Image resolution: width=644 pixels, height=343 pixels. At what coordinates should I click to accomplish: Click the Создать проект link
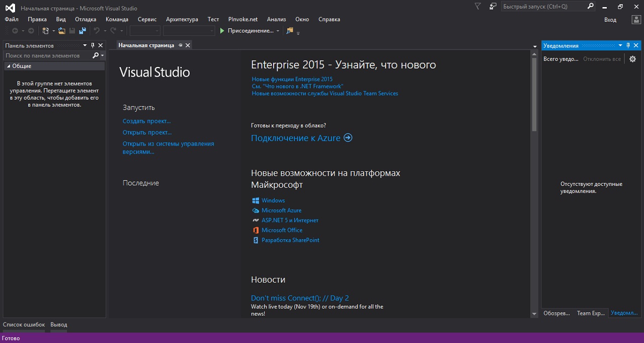pos(147,121)
